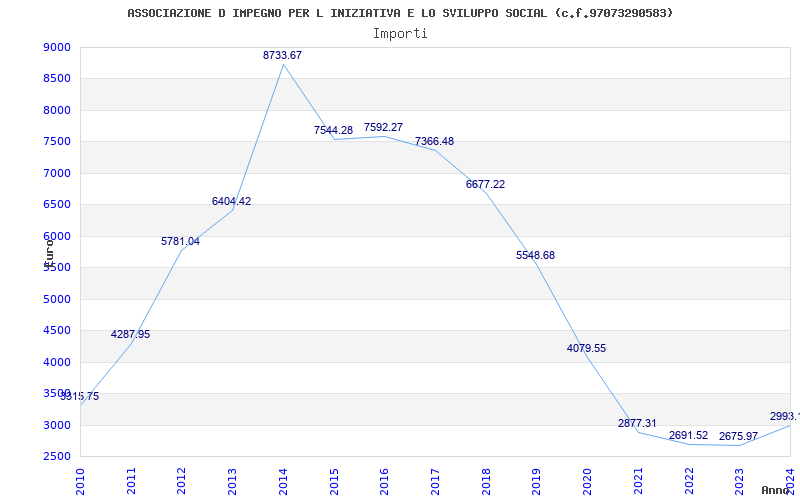Select data label 8733.67 for 2014
Viewport: 800px width, 500px height.
[x=282, y=55]
